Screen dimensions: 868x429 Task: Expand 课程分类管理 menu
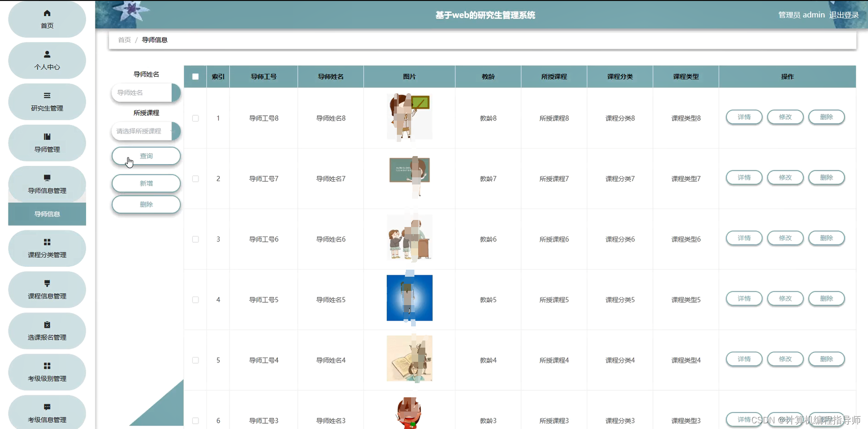click(47, 248)
